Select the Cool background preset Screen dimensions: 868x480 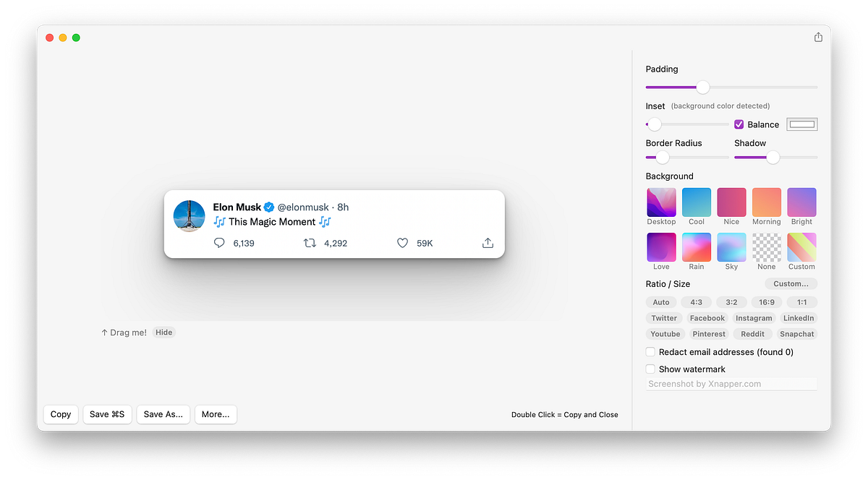tap(696, 202)
